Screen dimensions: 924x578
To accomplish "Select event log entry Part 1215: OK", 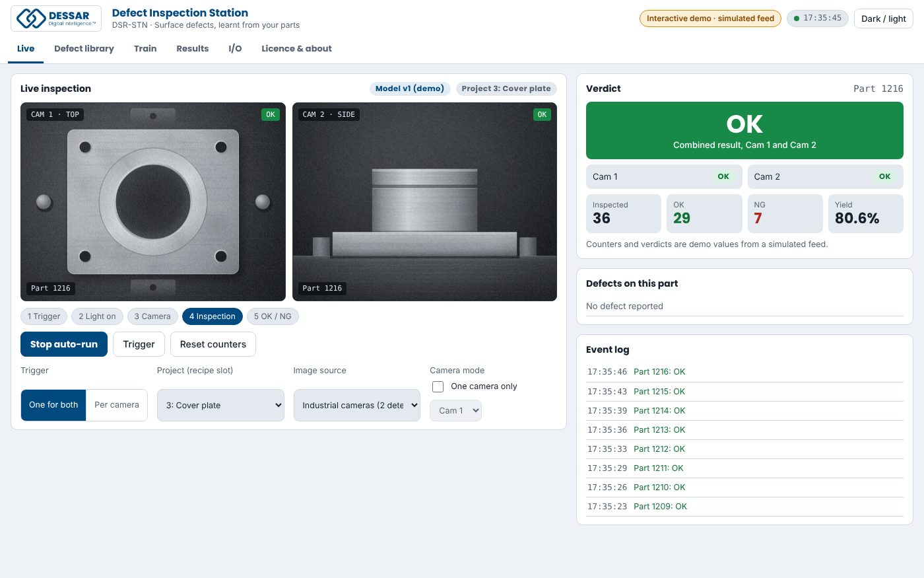I will (x=744, y=391).
